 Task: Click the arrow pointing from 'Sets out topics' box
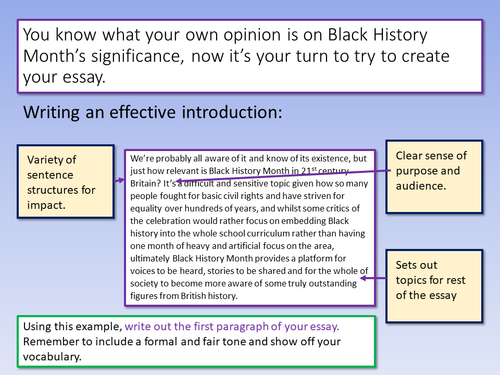pos(373,278)
